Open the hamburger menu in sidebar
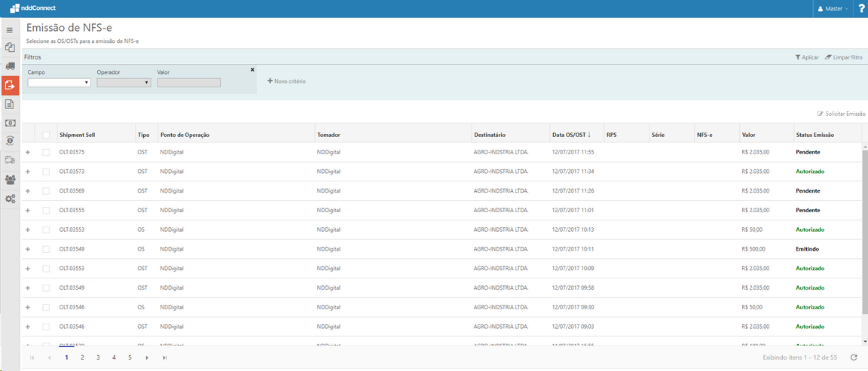The height and width of the screenshot is (371, 868). tap(10, 30)
